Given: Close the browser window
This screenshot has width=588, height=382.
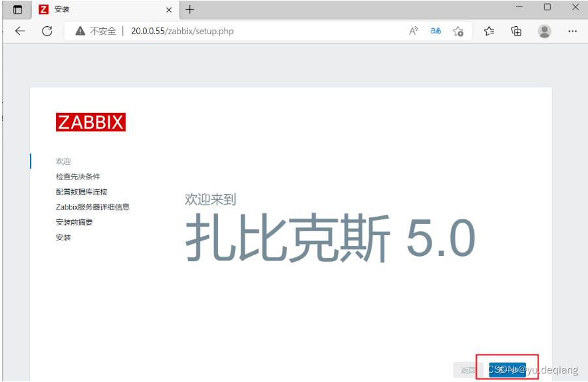Looking at the screenshot, I should (x=576, y=7).
